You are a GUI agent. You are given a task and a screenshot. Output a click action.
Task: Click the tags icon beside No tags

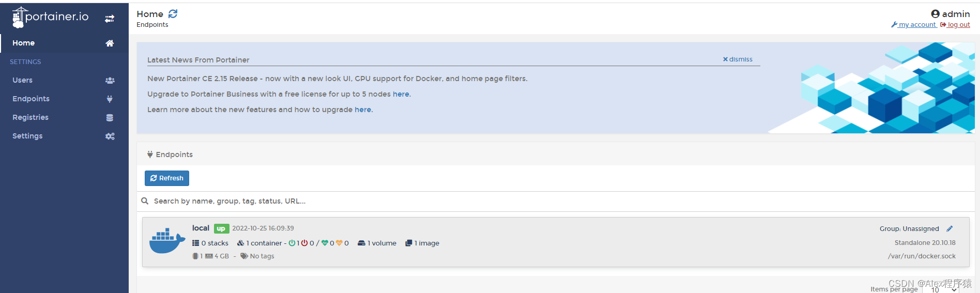pyautogui.click(x=244, y=256)
